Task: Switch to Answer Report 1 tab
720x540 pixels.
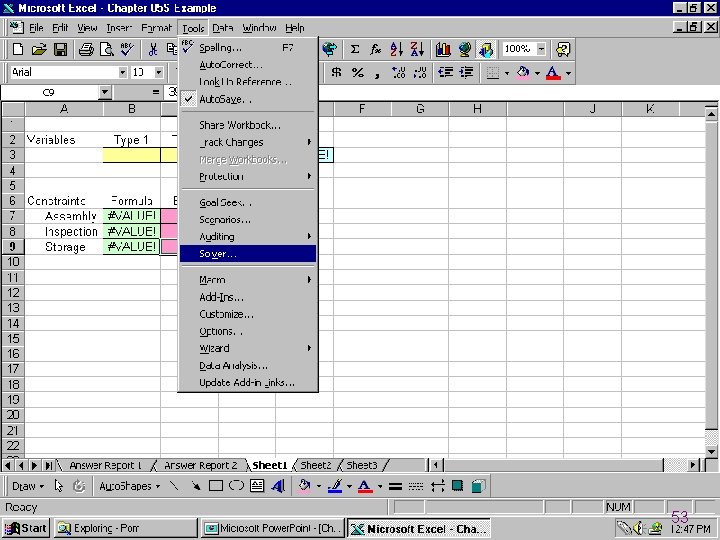Action: [105, 465]
